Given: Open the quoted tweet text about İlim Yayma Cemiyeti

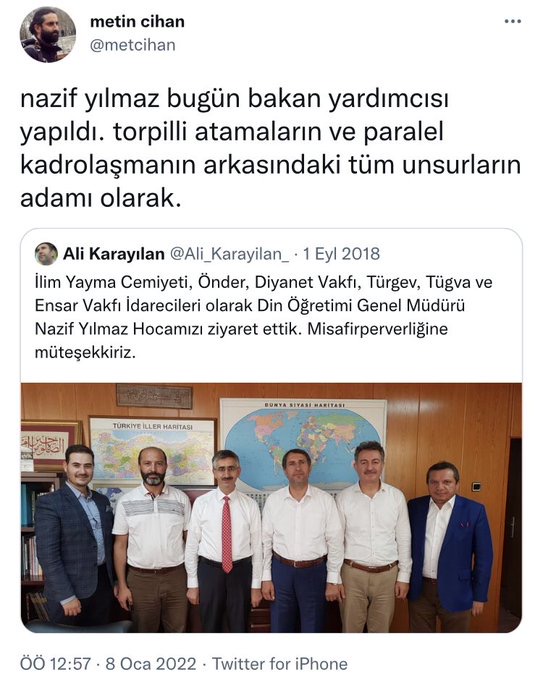Looking at the screenshot, I should 263,317.
